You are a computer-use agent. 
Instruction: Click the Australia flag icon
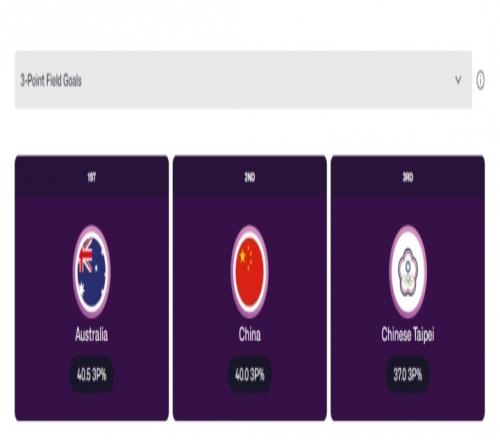(92, 272)
